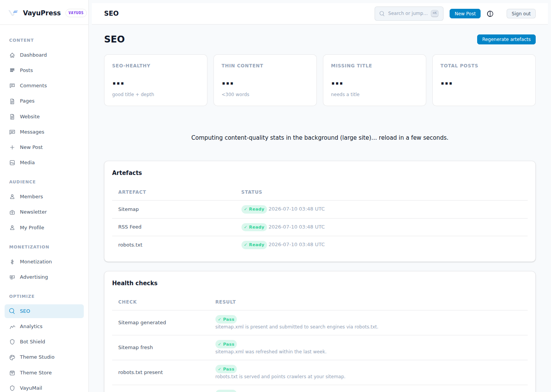551x392 pixels.
Task: Open VayuMail in the sidebar
Action: (44, 387)
